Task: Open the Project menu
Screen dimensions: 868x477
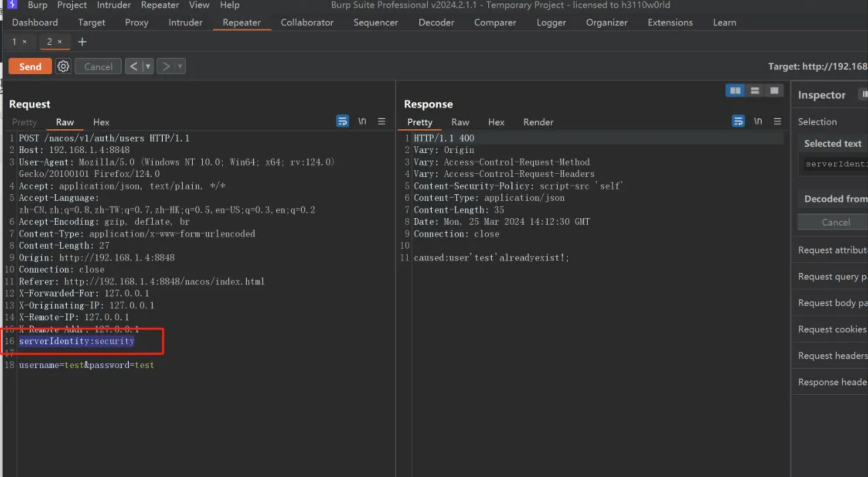Action: (x=72, y=5)
